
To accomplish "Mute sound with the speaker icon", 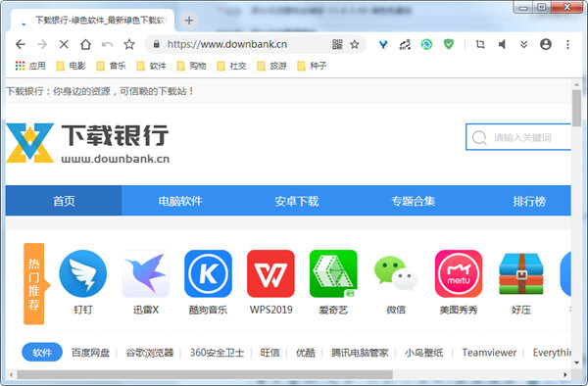I will (502, 44).
